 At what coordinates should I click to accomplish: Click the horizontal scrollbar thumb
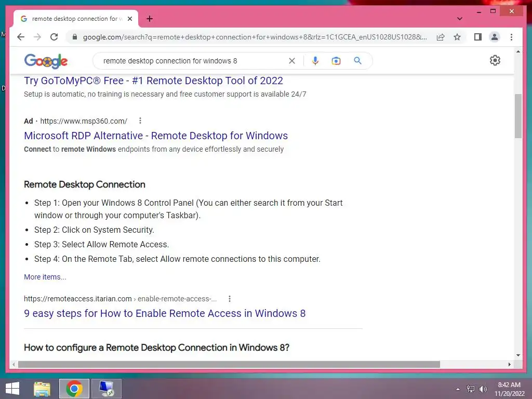(x=229, y=364)
